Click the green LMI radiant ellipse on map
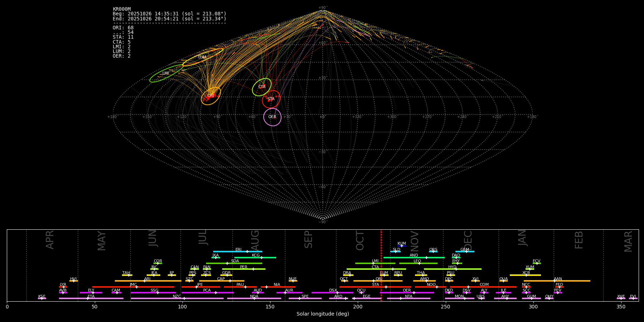This screenshot has width=644, height=322. [x=166, y=73]
